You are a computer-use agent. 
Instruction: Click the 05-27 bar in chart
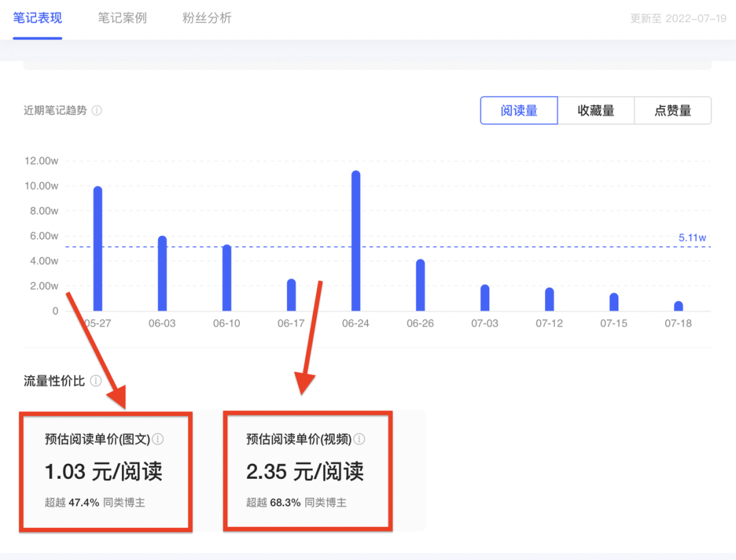(97, 249)
